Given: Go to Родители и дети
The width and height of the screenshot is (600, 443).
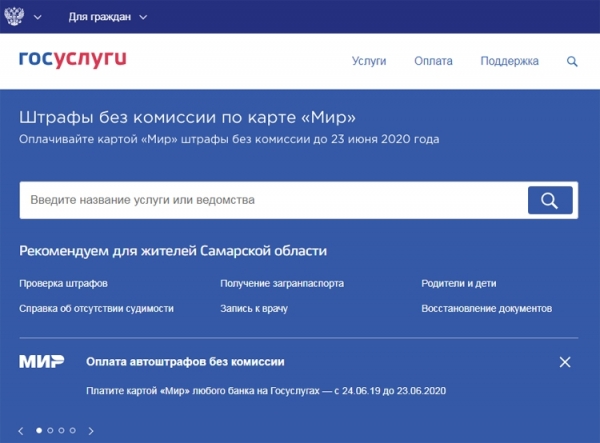Looking at the screenshot, I should pyautogui.click(x=459, y=284).
